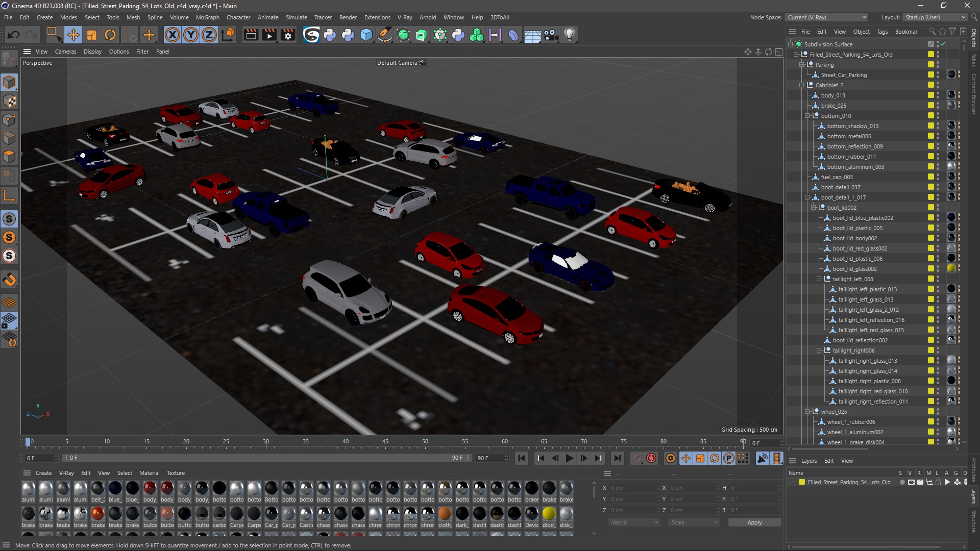This screenshot has height=551, width=980.
Task: Toggle layer solo dot for Filled_Street_Parking_54_Lots_Old
Action: click(902, 482)
